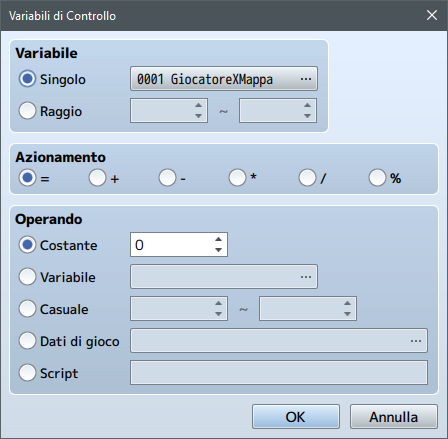
Task: Decrease the Costante value with down arrow
Action: tap(218, 250)
